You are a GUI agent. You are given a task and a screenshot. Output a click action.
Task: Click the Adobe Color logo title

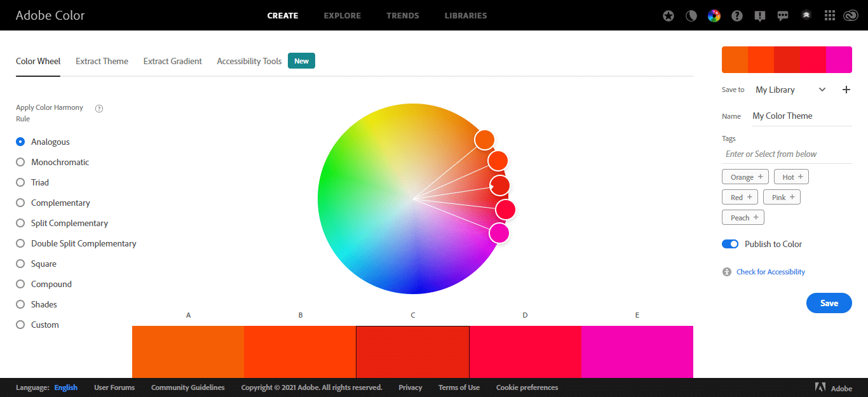point(50,15)
